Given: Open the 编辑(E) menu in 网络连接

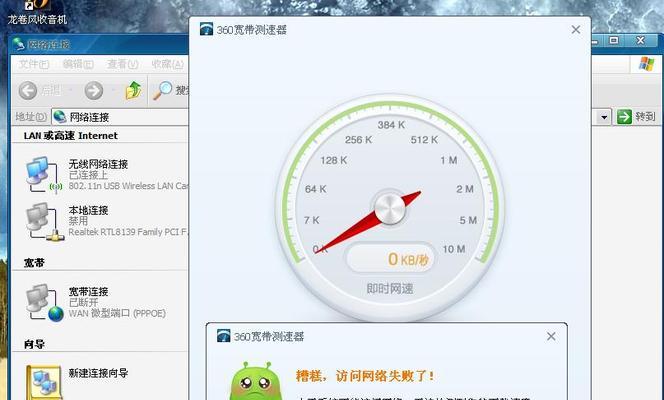Looking at the screenshot, I should coord(78,64).
